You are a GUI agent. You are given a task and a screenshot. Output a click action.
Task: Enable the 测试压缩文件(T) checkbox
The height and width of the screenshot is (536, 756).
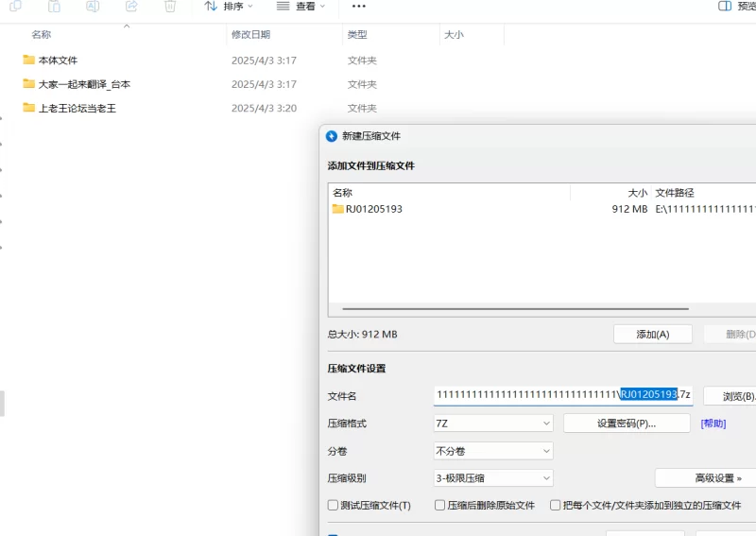[333, 506]
